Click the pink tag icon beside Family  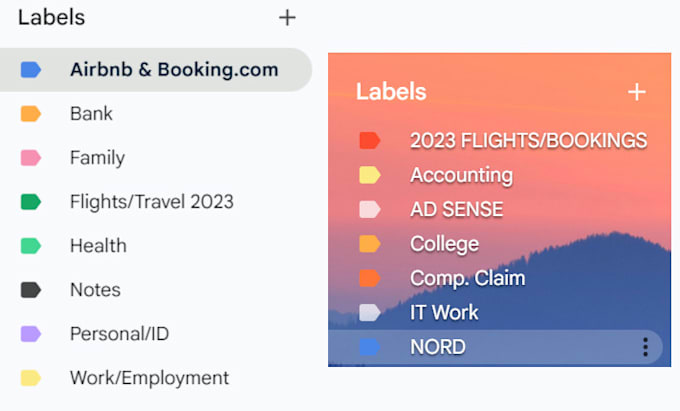(x=31, y=158)
